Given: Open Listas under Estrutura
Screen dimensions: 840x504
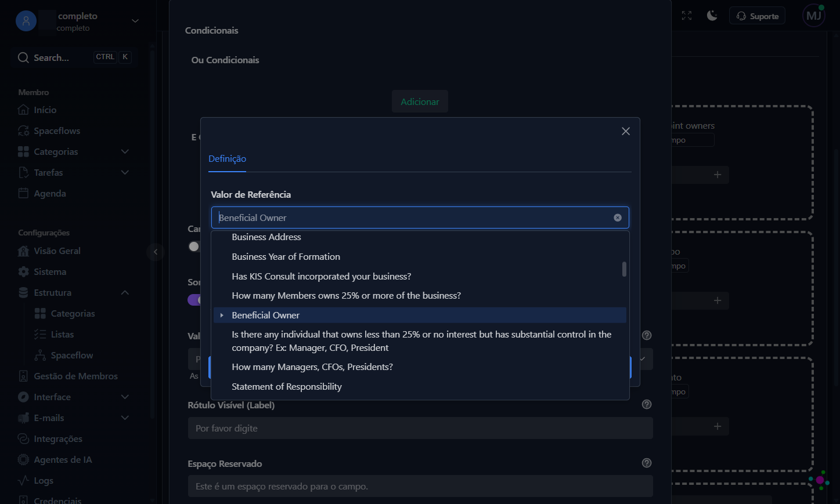Looking at the screenshot, I should [62, 334].
